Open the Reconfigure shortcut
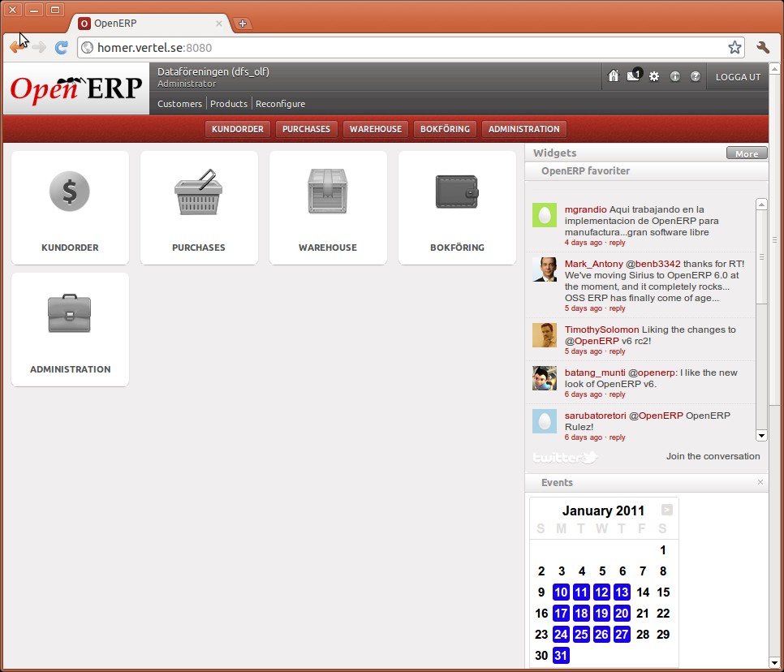 280,104
